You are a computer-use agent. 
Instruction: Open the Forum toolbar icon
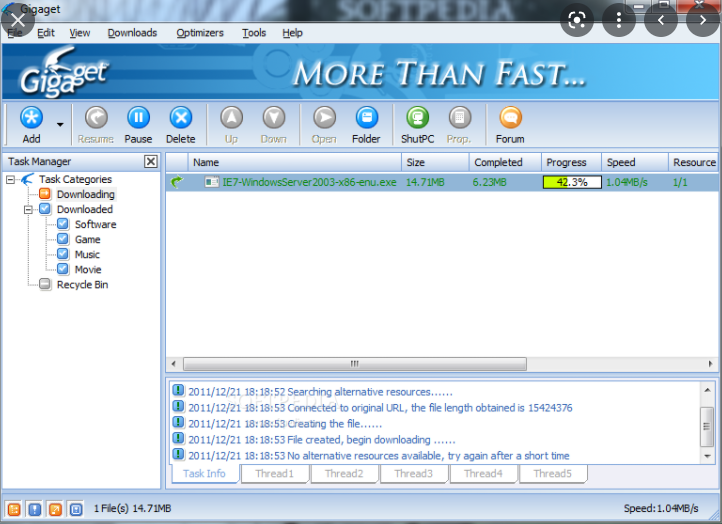[x=511, y=117]
